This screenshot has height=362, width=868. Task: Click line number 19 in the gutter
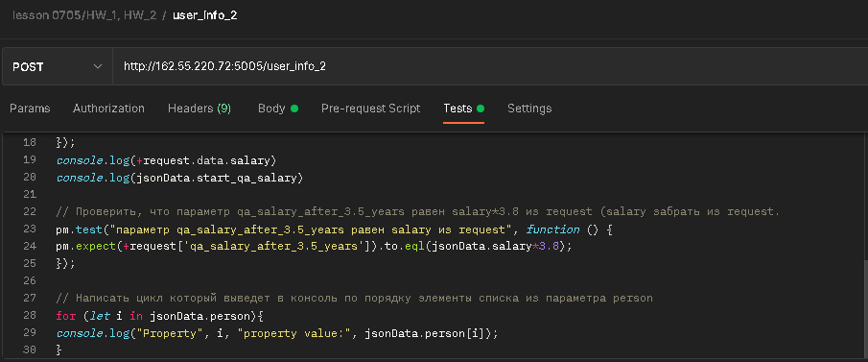[30, 160]
